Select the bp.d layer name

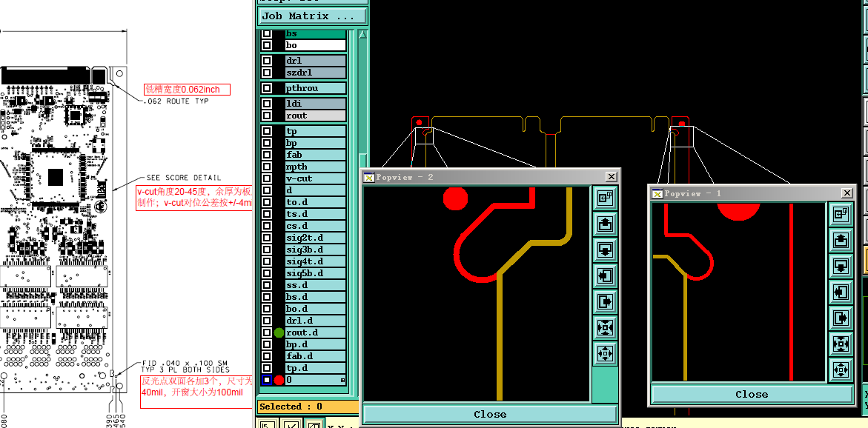pyautogui.click(x=316, y=344)
